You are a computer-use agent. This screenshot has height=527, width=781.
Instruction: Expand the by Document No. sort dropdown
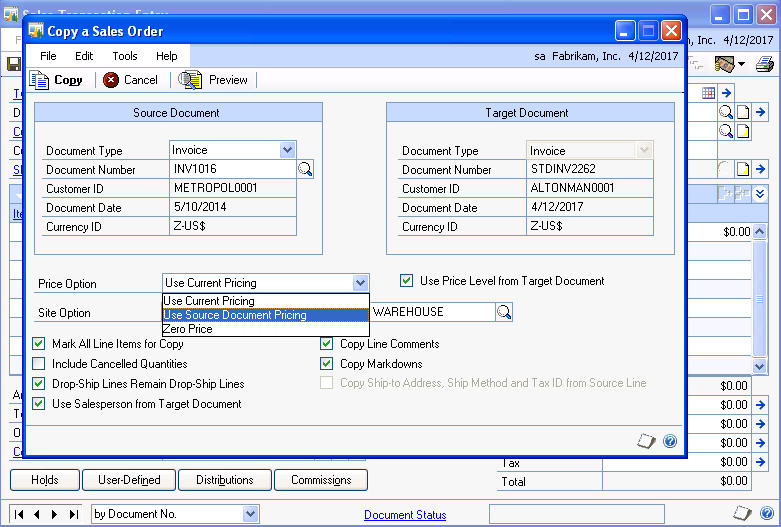(250, 514)
